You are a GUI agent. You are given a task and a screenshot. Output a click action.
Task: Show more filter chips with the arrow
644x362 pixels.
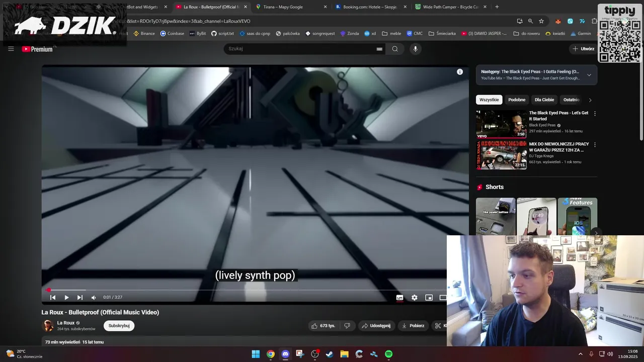(590, 100)
